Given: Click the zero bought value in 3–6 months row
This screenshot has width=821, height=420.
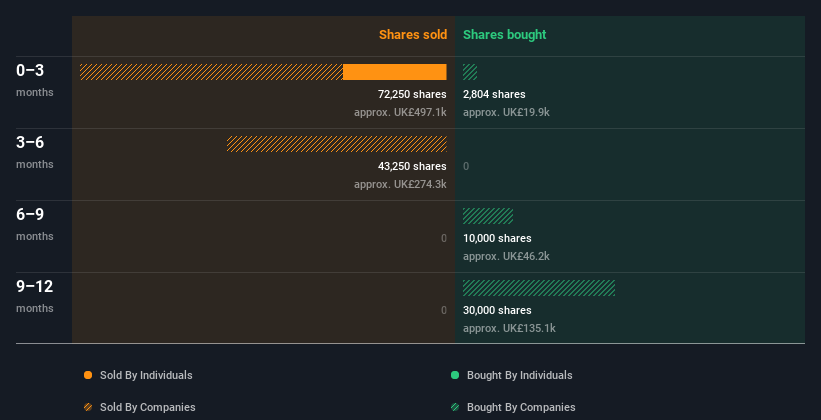Looking at the screenshot, I should point(466,167).
